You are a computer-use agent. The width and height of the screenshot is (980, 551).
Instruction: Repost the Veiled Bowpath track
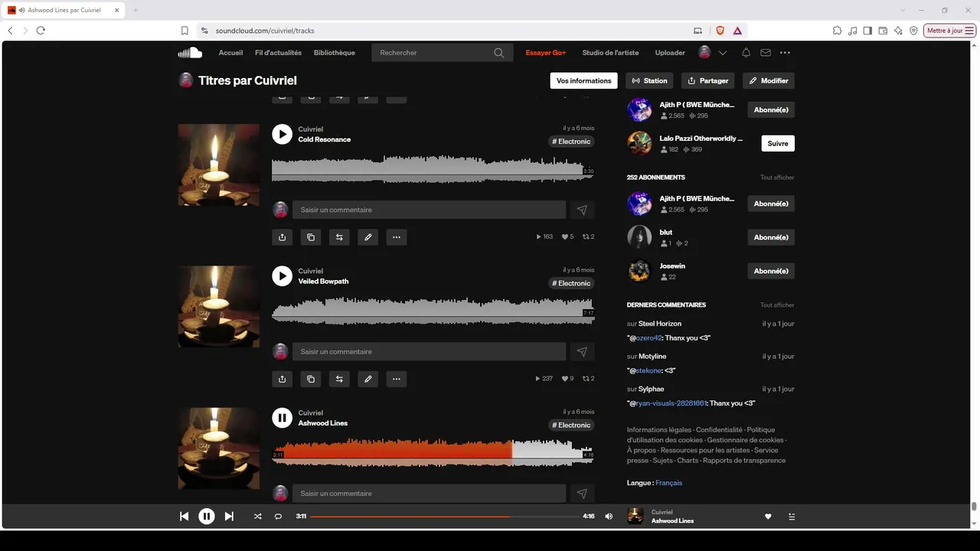pyautogui.click(x=339, y=379)
